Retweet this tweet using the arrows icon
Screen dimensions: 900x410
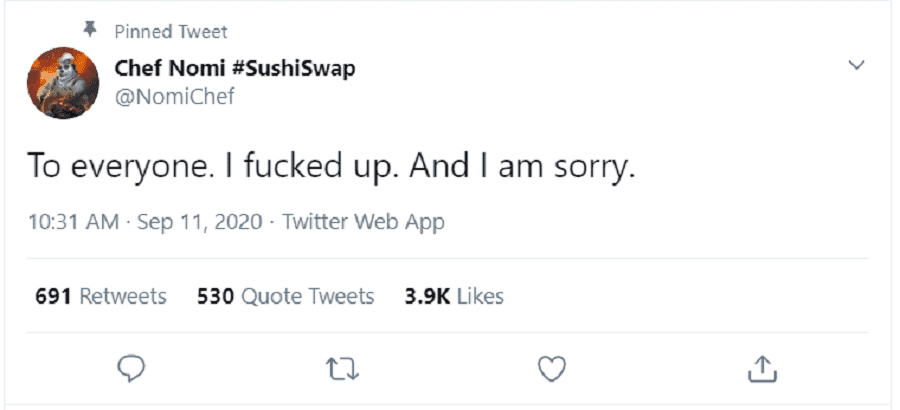click(343, 369)
